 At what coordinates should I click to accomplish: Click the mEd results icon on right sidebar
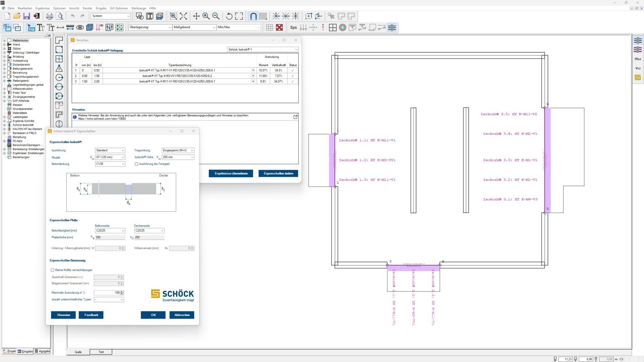point(638,59)
